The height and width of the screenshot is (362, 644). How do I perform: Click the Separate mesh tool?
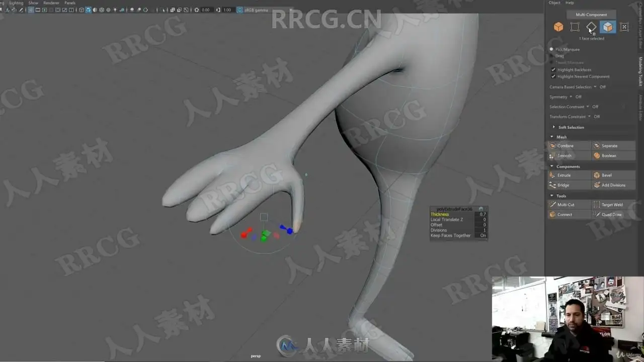point(613,146)
